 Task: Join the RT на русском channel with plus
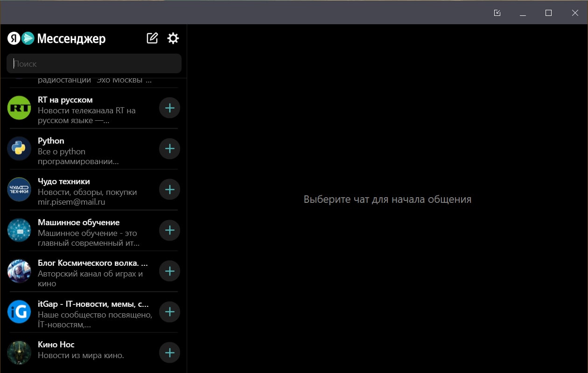pyautogui.click(x=170, y=108)
